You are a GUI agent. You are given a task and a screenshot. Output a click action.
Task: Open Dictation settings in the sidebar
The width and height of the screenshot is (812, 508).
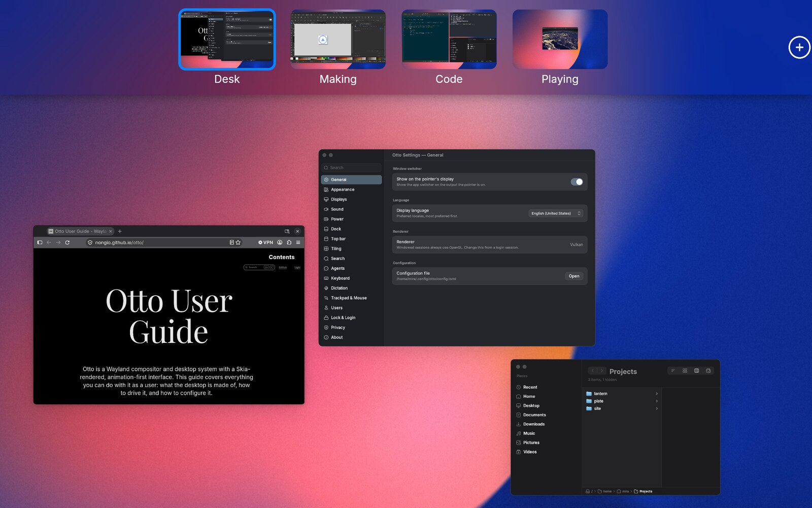click(x=351, y=288)
